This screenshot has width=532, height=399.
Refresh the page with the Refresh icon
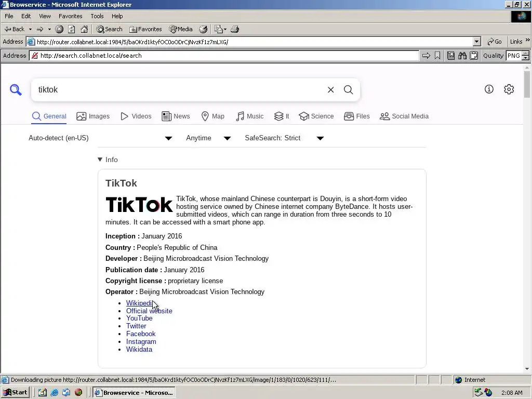click(72, 29)
